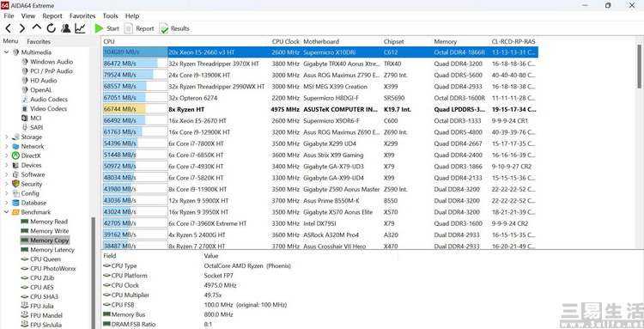The image size is (644, 329).
Task: Expand the Software tree node
Action: [6, 175]
